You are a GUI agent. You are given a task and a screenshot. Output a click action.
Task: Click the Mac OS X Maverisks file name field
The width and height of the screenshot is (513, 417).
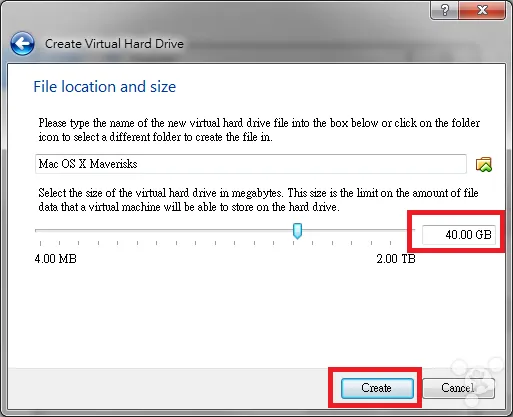[x=251, y=164]
